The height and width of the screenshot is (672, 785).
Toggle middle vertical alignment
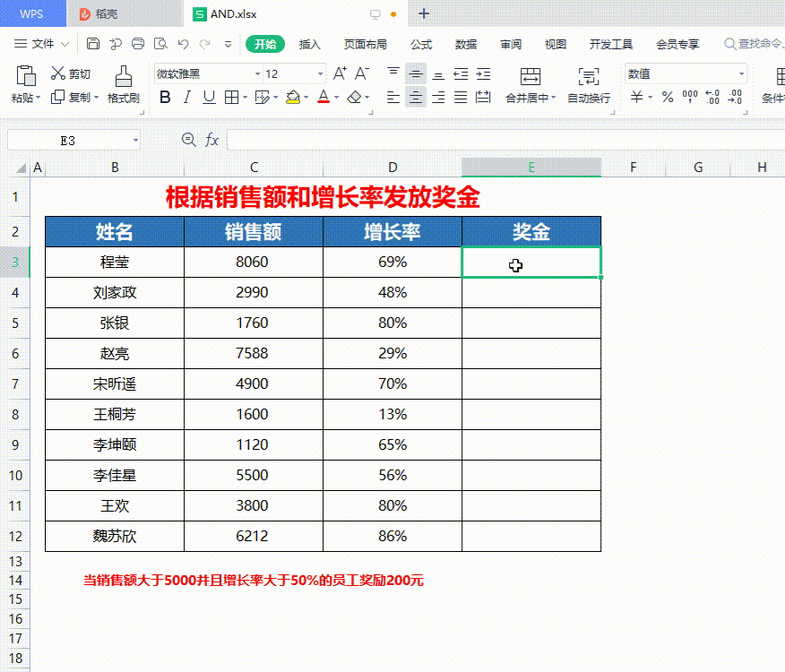(x=416, y=74)
